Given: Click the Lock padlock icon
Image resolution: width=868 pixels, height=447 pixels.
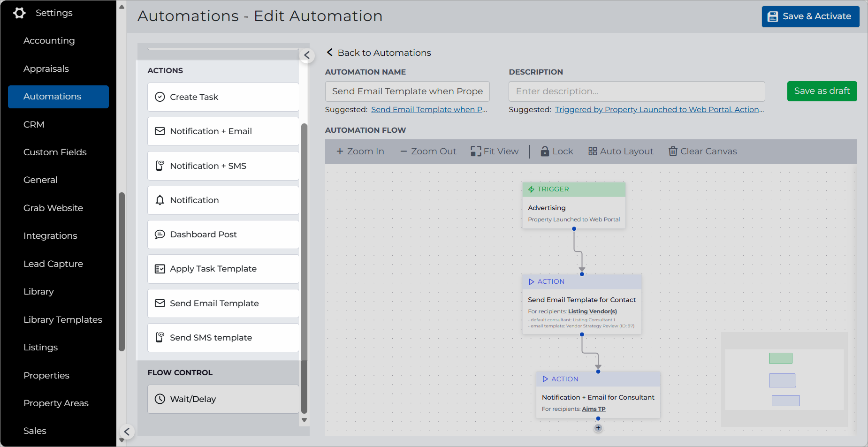Looking at the screenshot, I should click(545, 151).
